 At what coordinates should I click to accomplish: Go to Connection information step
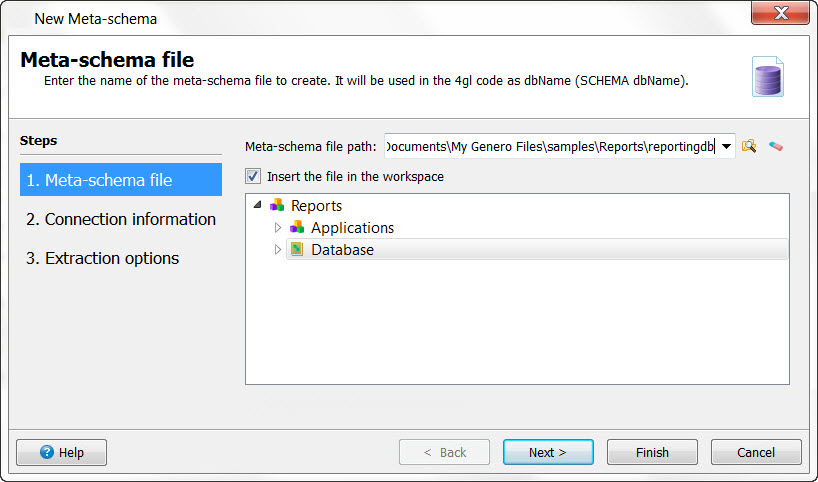[120, 219]
